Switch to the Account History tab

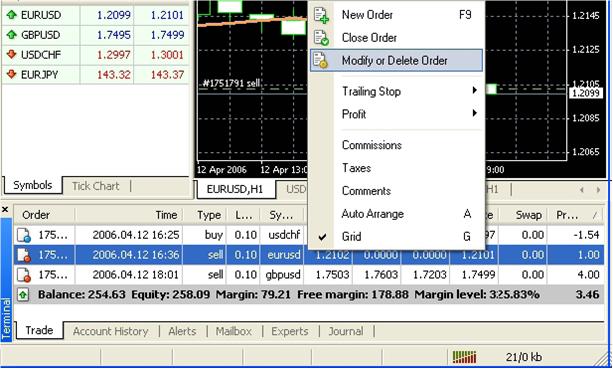pyautogui.click(x=111, y=331)
